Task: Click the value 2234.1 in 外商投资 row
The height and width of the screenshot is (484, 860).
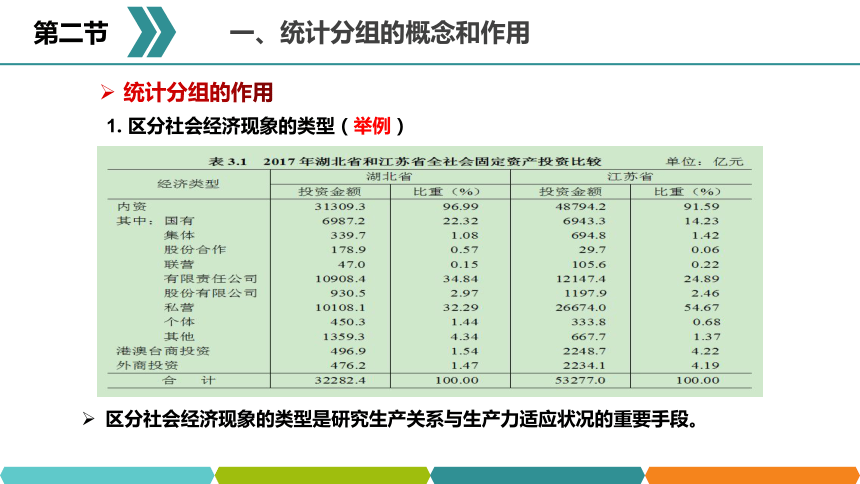Action: point(584,365)
